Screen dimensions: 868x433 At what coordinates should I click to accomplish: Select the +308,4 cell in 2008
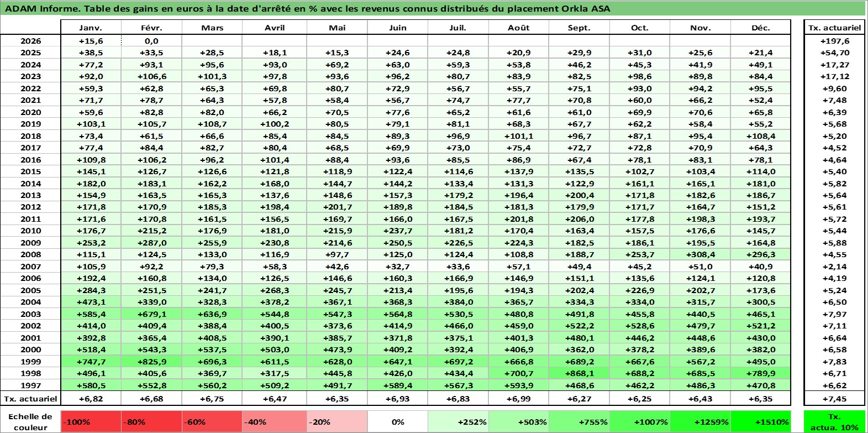(x=700, y=254)
